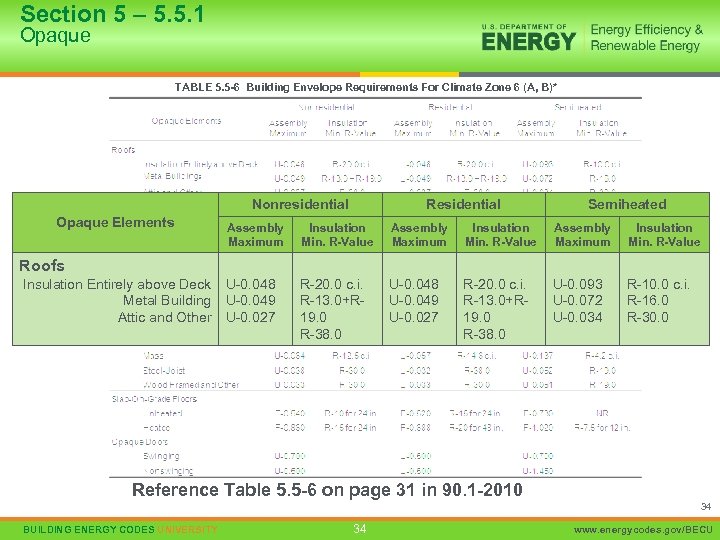Select 'Insulation Min. R-Value' header under Semiheated
Screen dimensions: 720x540
(664, 235)
